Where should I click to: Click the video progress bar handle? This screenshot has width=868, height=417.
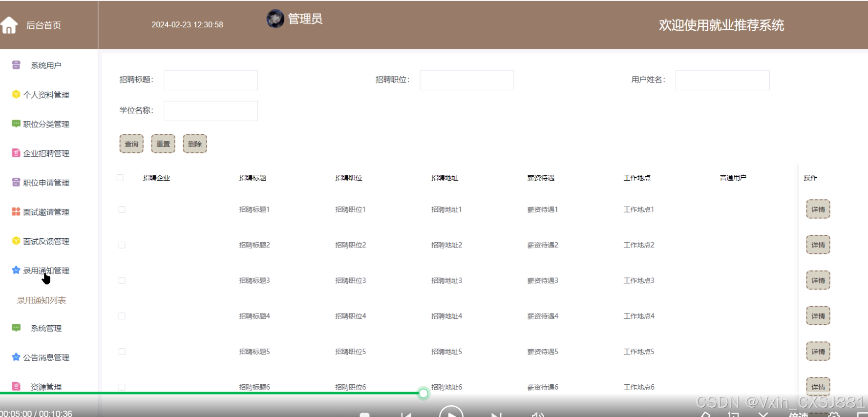point(423,393)
